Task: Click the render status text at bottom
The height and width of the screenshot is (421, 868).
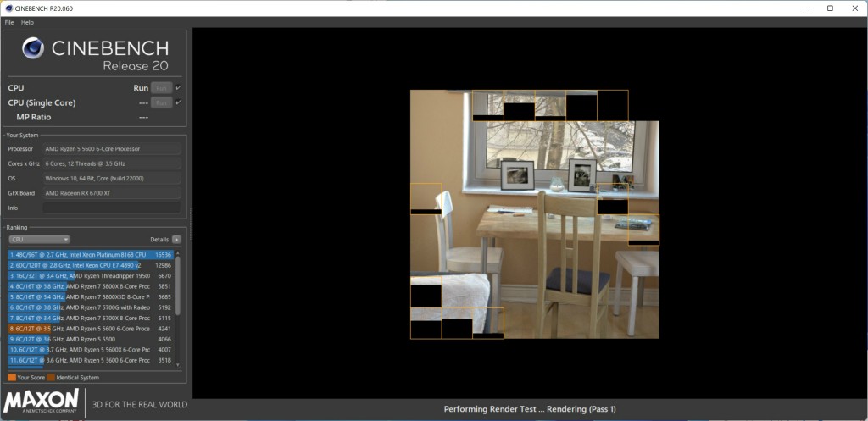Action: (x=530, y=409)
